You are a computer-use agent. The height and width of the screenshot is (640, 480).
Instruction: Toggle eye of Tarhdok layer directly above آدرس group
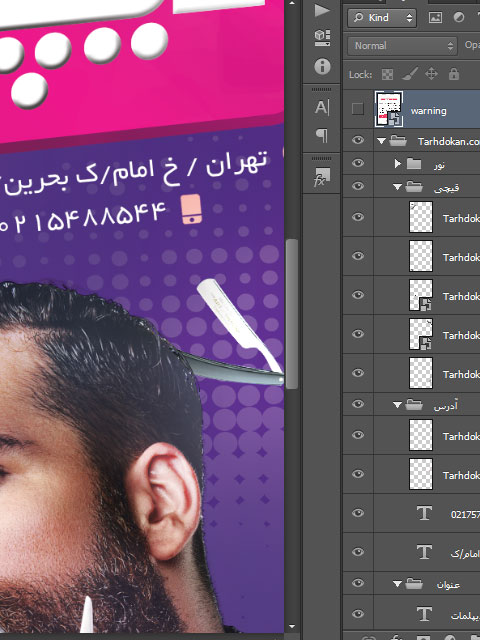[x=358, y=373]
